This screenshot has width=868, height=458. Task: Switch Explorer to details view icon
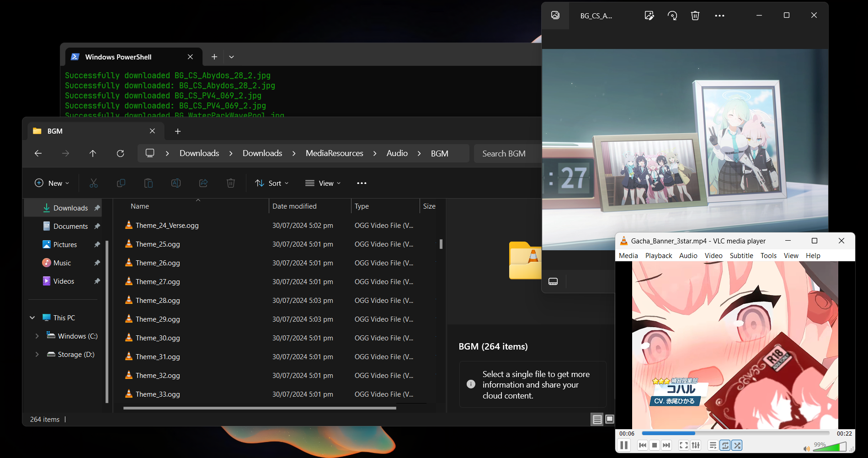pyautogui.click(x=597, y=419)
